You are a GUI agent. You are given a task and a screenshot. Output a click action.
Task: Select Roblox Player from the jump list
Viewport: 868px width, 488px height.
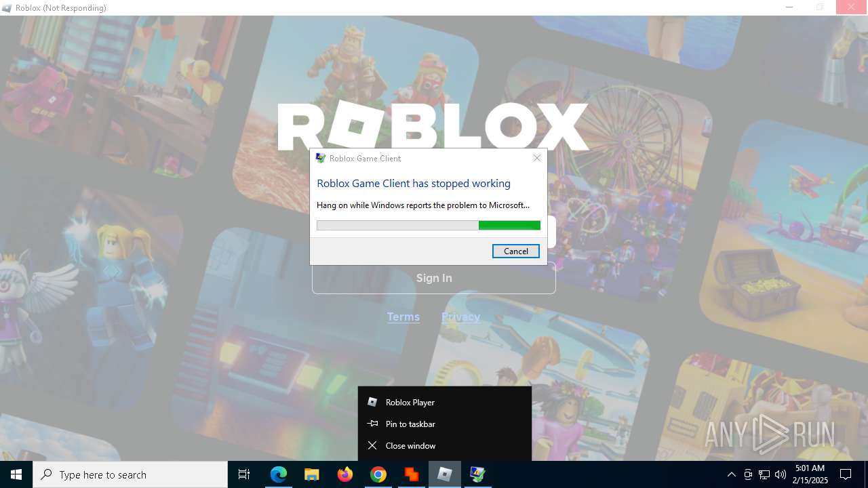click(445, 402)
